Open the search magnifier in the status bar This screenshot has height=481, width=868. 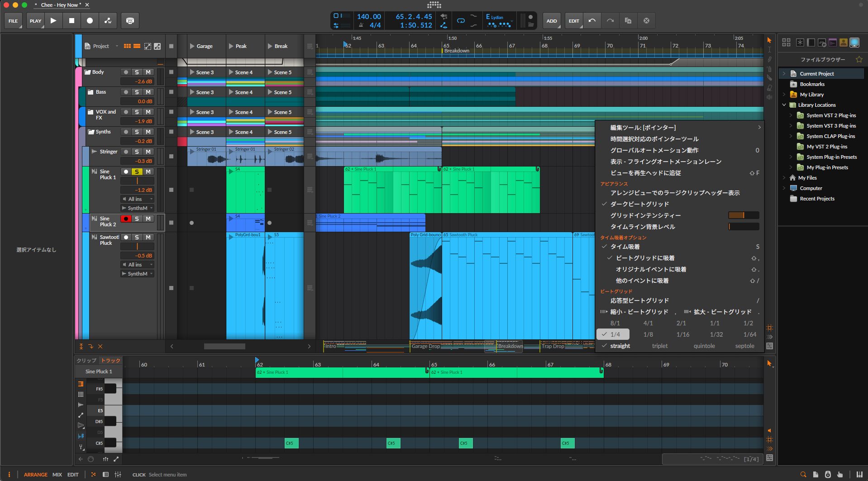[x=803, y=475]
